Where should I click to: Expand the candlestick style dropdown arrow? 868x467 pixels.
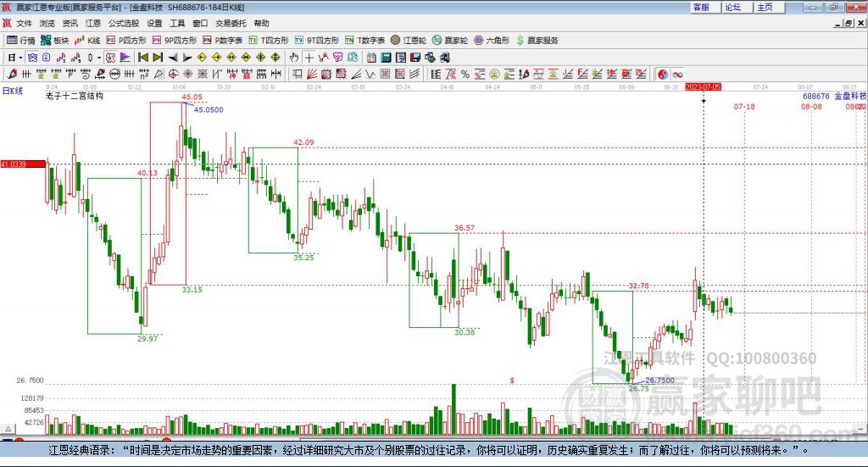pyautogui.click(x=99, y=57)
